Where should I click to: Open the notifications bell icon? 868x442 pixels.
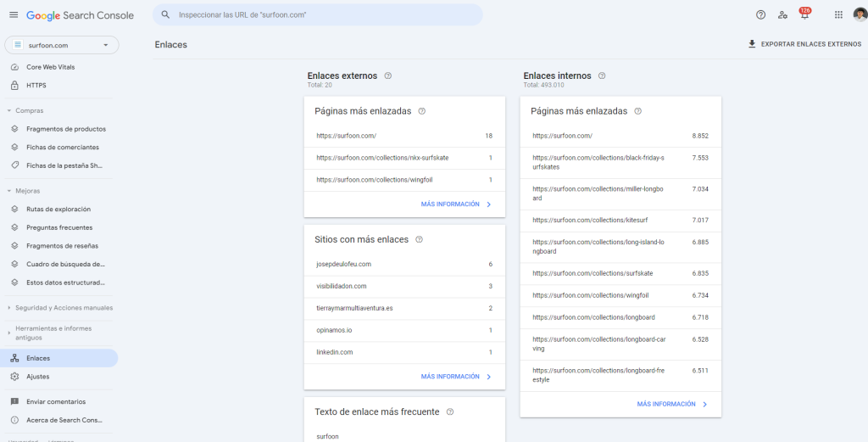click(x=804, y=15)
